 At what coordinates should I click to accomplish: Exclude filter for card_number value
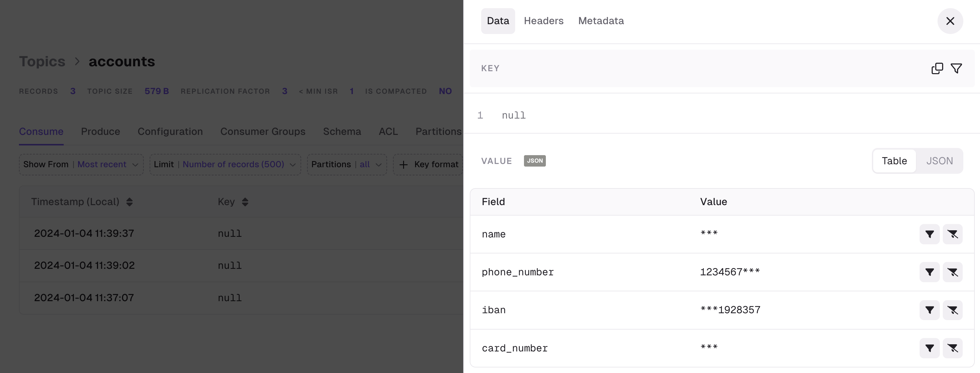pyautogui.click(x=953, y=348)
